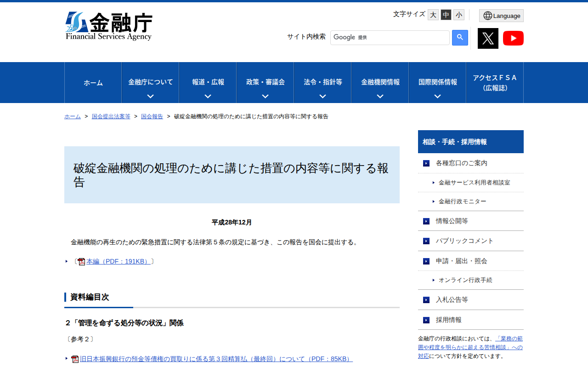Set font size to 中 (medium)

point(446,15)
